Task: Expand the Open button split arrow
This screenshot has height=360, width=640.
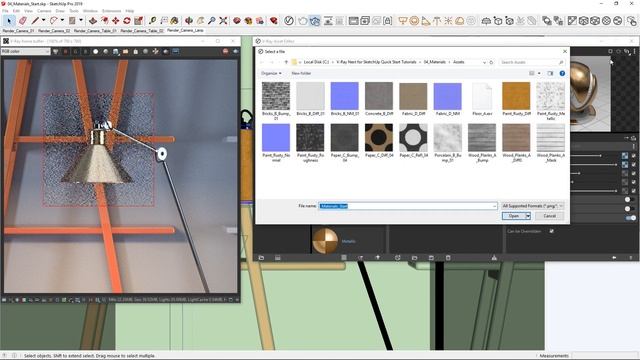Action: point(528,216)
